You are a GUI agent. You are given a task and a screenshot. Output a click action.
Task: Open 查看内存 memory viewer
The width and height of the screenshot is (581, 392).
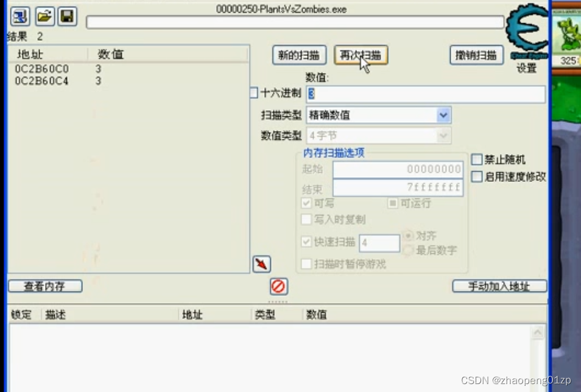point(45,285)
